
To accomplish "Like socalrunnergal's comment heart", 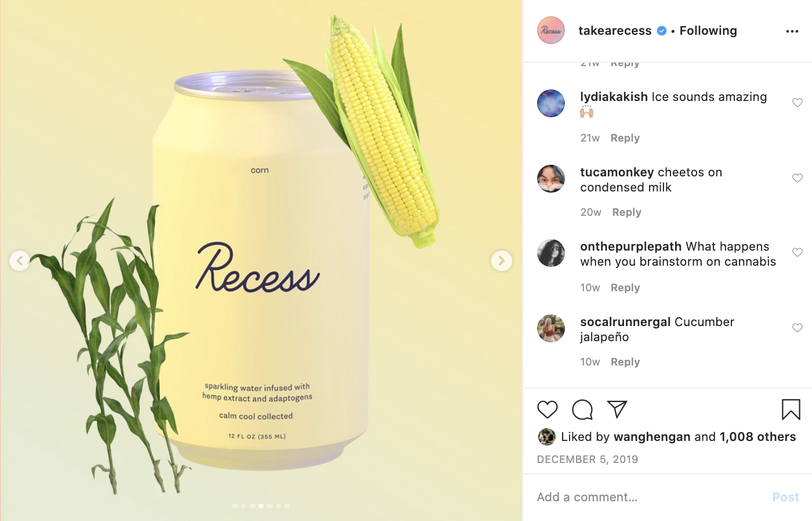I will pyautogui.click(x=797, y=328).
